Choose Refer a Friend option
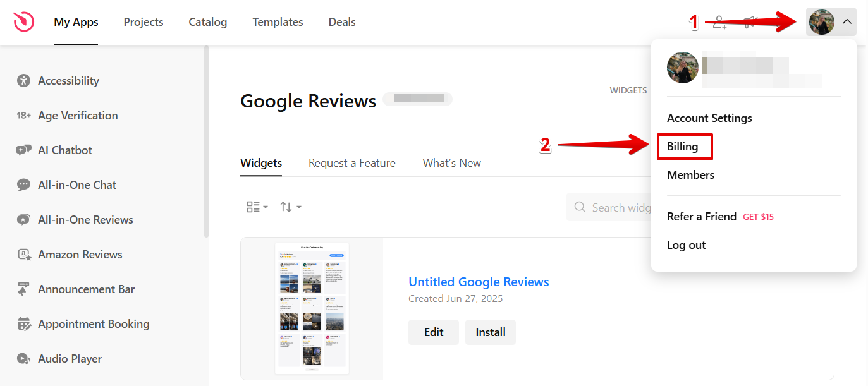This screenshot has width=868, height=386. 702,217
